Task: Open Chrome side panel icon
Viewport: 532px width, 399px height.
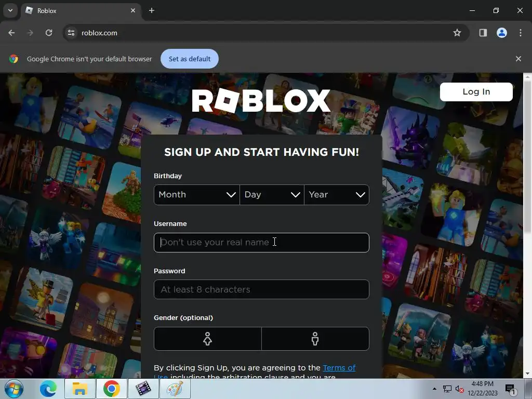Action: [483, 33]
